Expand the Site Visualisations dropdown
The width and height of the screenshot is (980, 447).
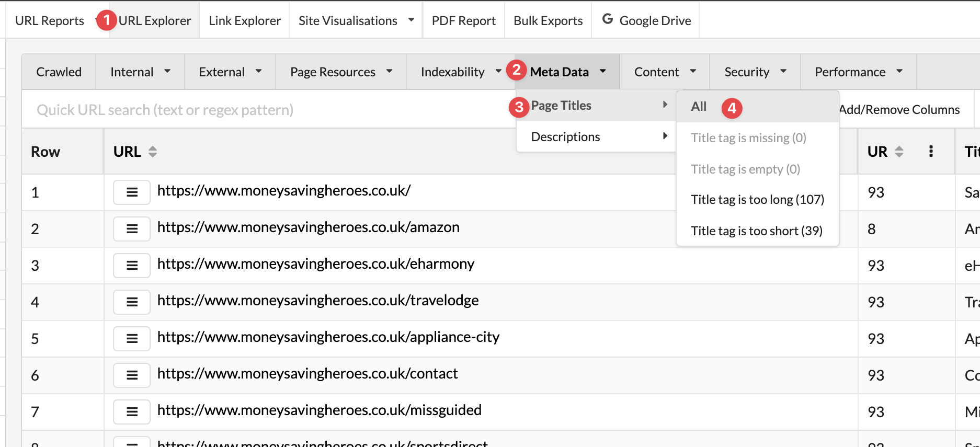coord(411,20)
